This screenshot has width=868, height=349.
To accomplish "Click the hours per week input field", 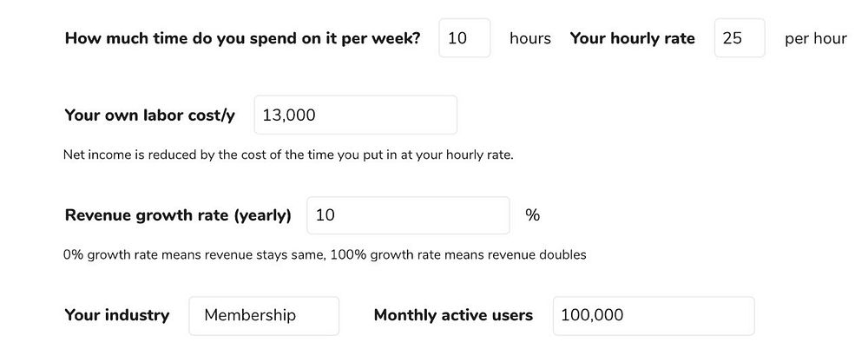I will click(x=464, y=38).
